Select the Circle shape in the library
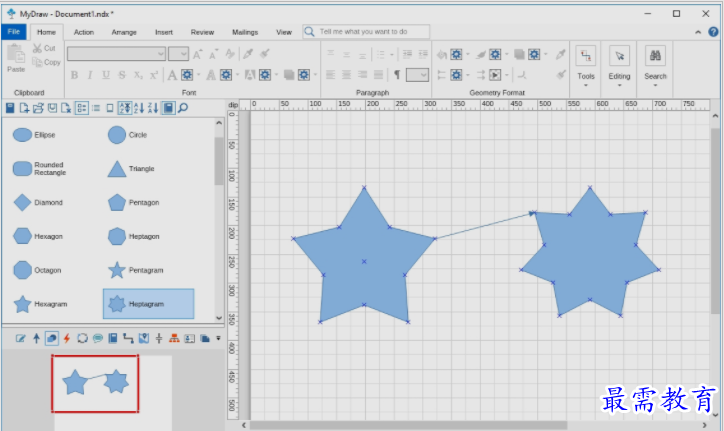724x431 pixels. click(x=128, y=135)
